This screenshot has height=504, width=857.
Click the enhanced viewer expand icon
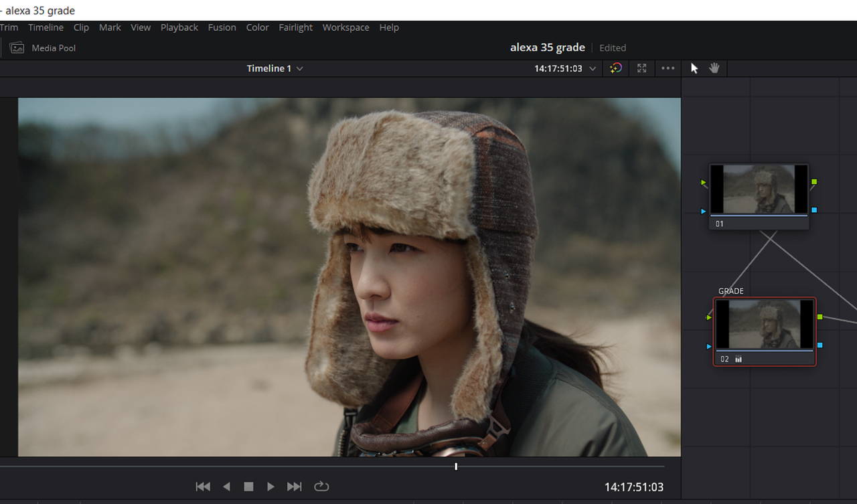(641, 68)
